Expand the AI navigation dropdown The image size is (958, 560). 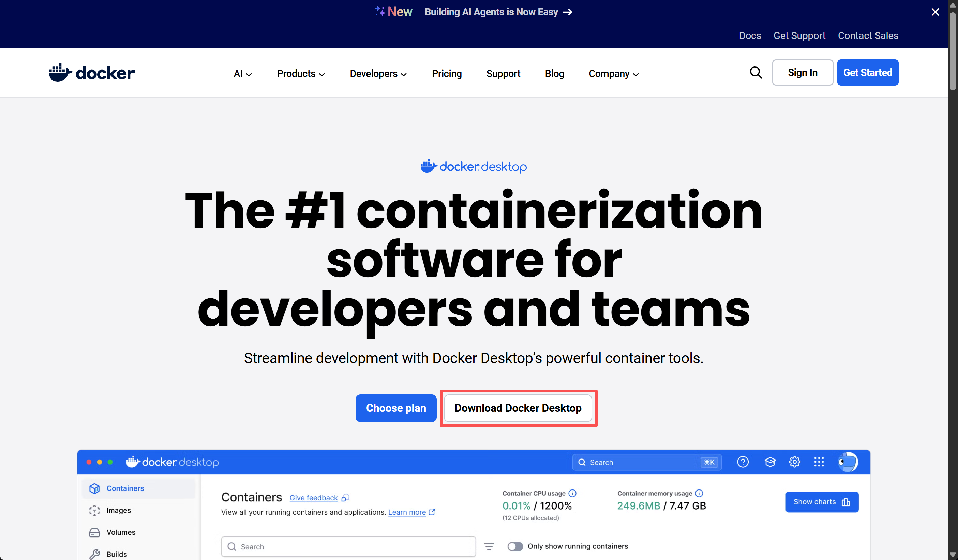[x=242, y=74]
